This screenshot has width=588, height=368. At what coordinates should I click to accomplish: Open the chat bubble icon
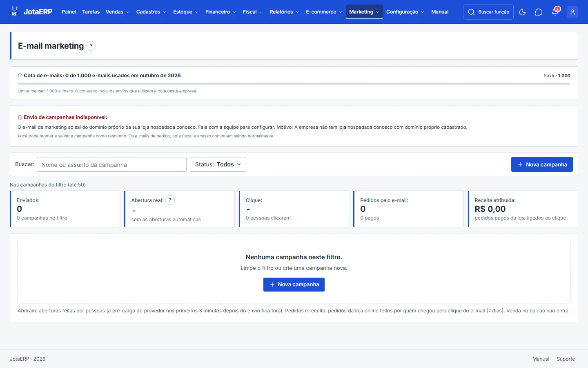[539, 12]
